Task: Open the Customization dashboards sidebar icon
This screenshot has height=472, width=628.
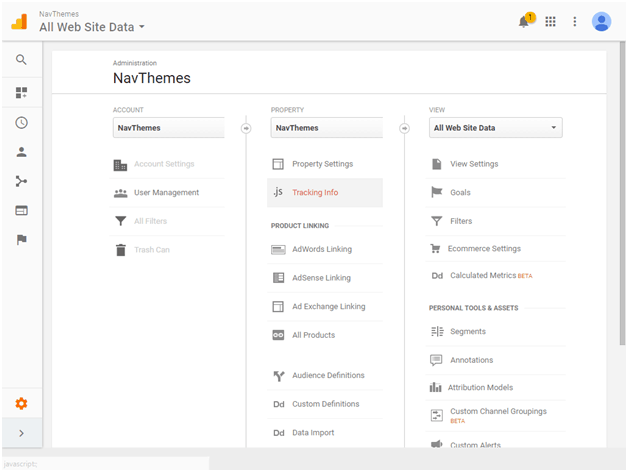Action: pyautogui.click(x=21, y=93)
